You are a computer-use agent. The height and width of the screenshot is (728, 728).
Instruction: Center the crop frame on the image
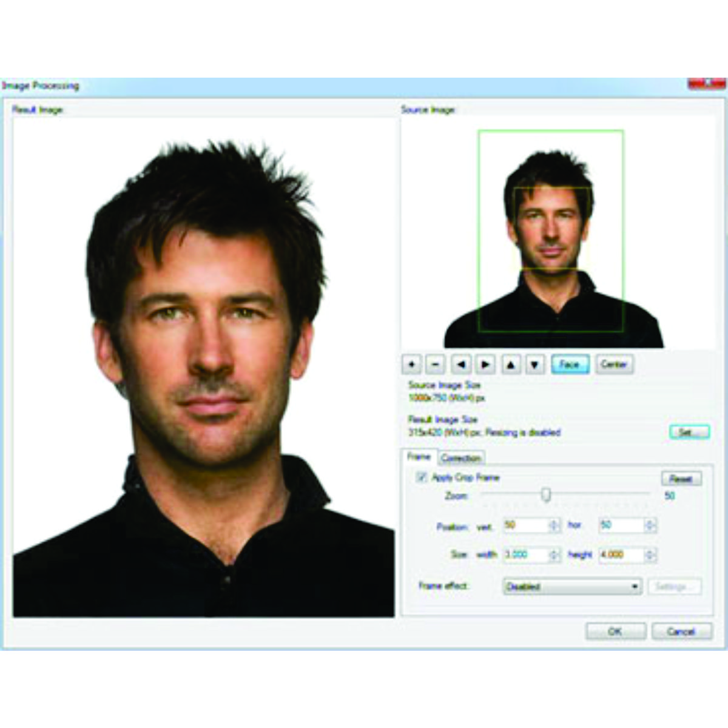(x=615, y=363)
